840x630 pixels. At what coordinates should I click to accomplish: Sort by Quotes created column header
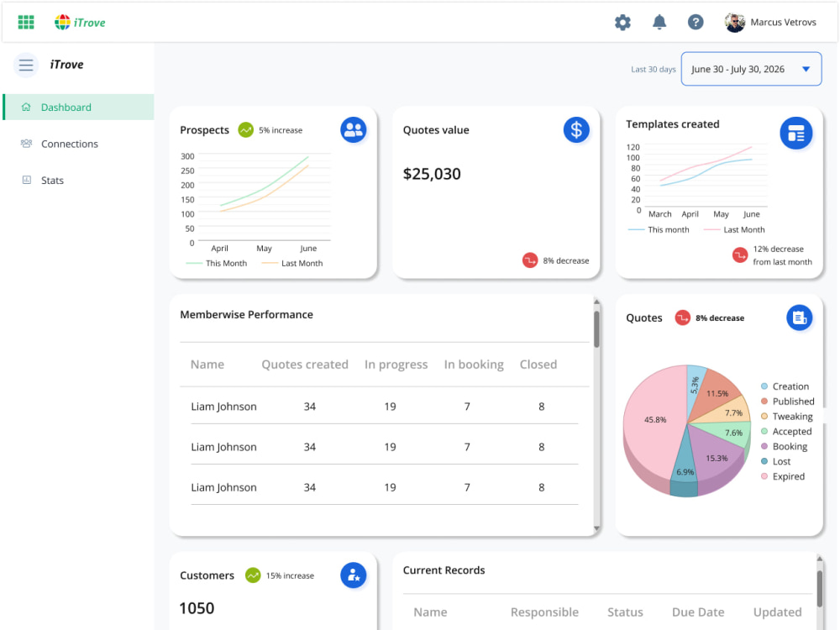click(x=305, y=365)
